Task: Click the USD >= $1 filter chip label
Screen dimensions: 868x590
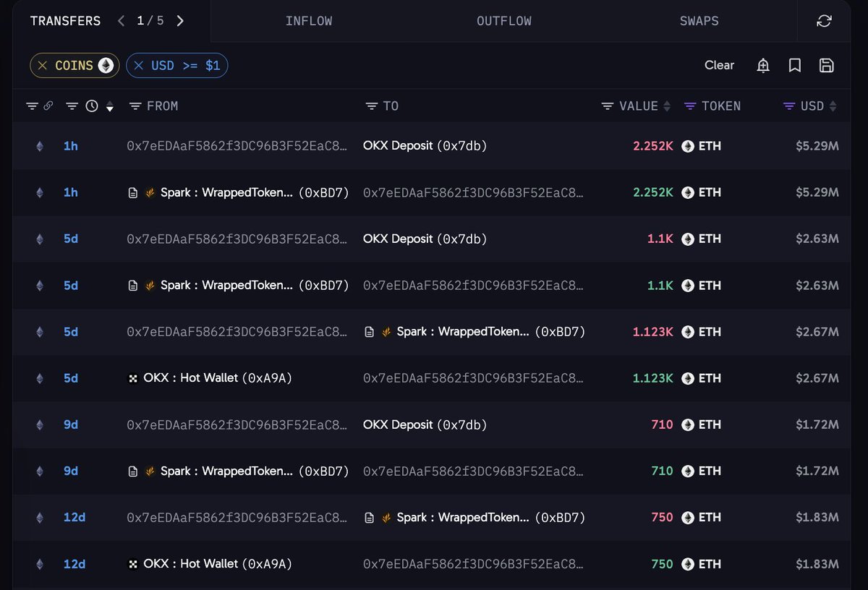Action: 186,66
